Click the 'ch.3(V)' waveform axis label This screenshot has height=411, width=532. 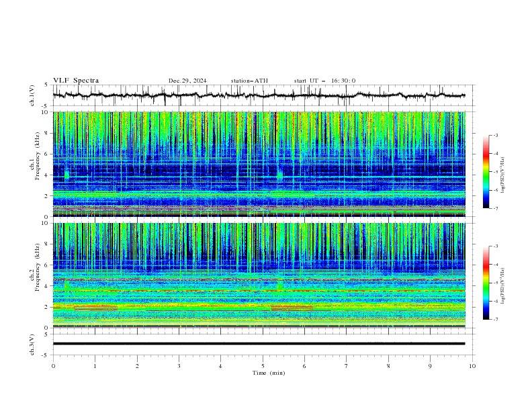(x=32, y=345)
